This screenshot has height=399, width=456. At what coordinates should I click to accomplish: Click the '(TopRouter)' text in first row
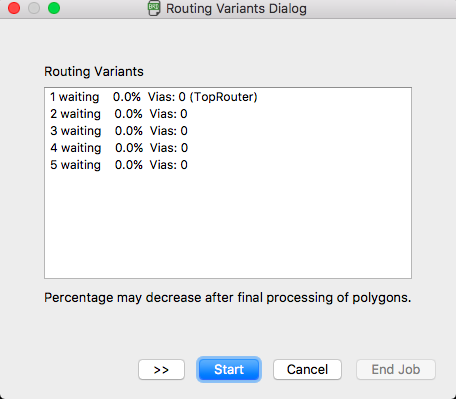click(223, 97)
